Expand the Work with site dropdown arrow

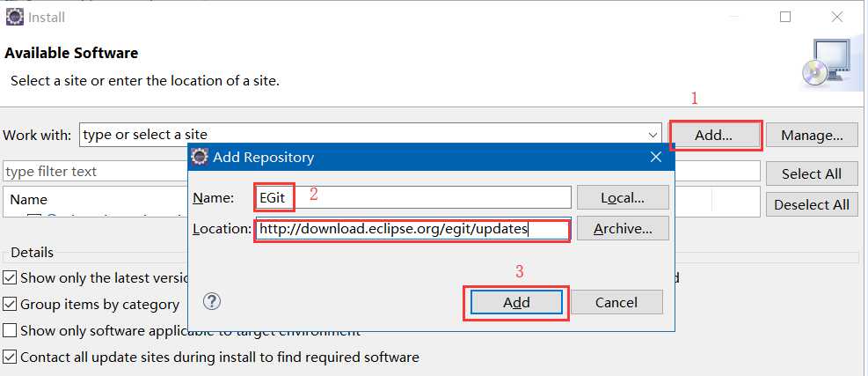pyautogui.click(x=653, y=135)
